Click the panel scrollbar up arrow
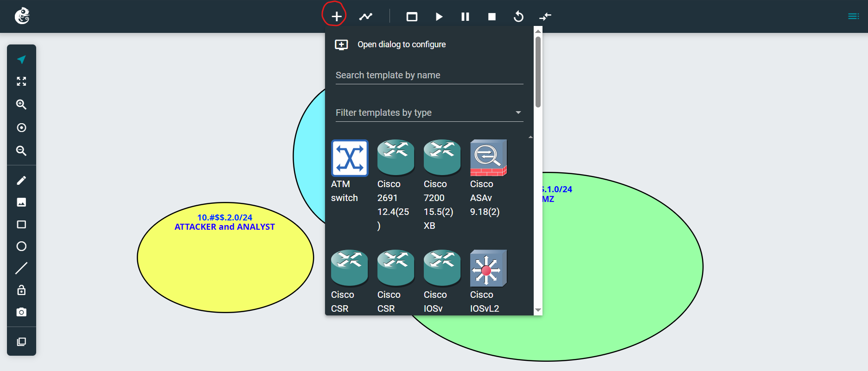Screen dimensions: 868x371 [538, 31]
